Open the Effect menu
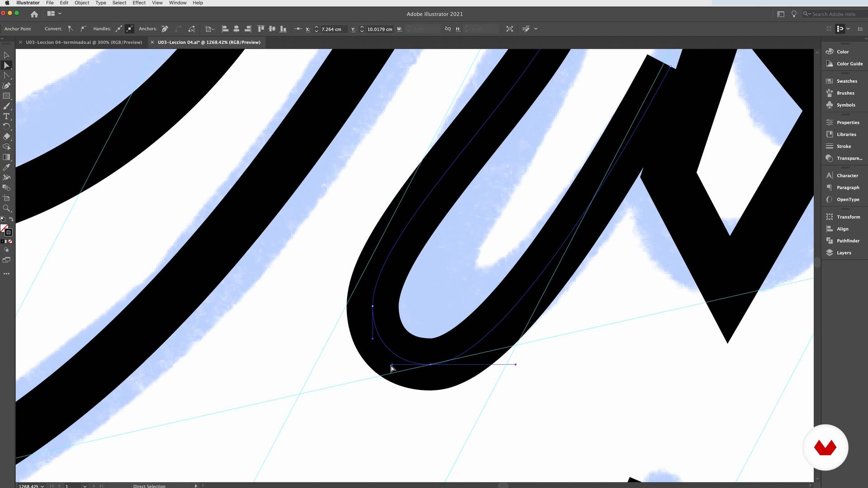868x488 pixels. 139,3
